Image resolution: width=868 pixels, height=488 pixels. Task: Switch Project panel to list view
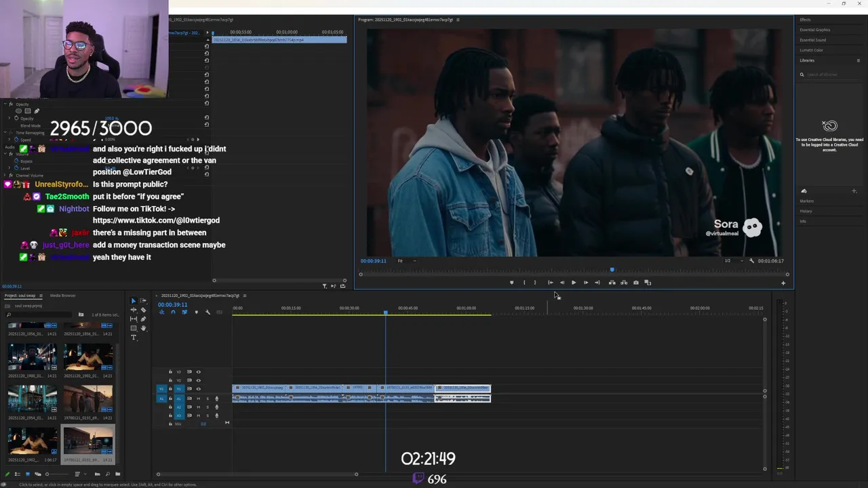[18, 474]
